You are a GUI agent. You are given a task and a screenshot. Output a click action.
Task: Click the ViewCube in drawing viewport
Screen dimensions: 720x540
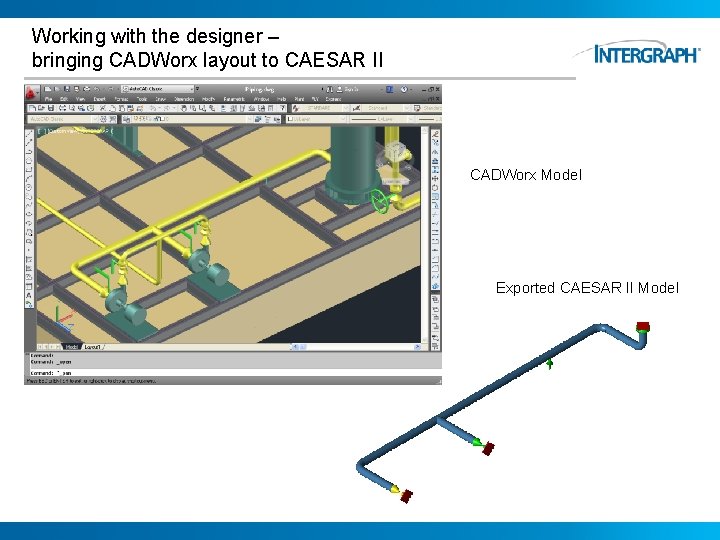click(x=394, y=154)
